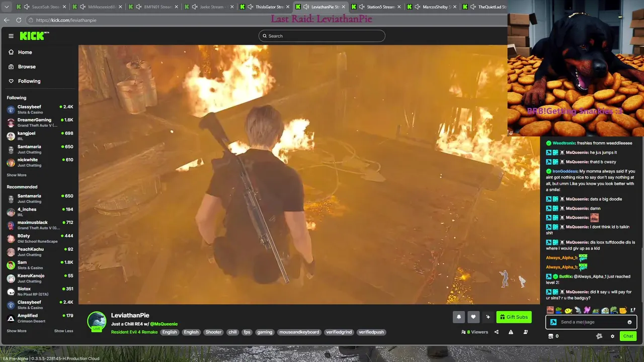Unmute the SauceSuh Stream tab speaker
The height and width of the screenshot is (362, 644).
(x=26, y=7)
